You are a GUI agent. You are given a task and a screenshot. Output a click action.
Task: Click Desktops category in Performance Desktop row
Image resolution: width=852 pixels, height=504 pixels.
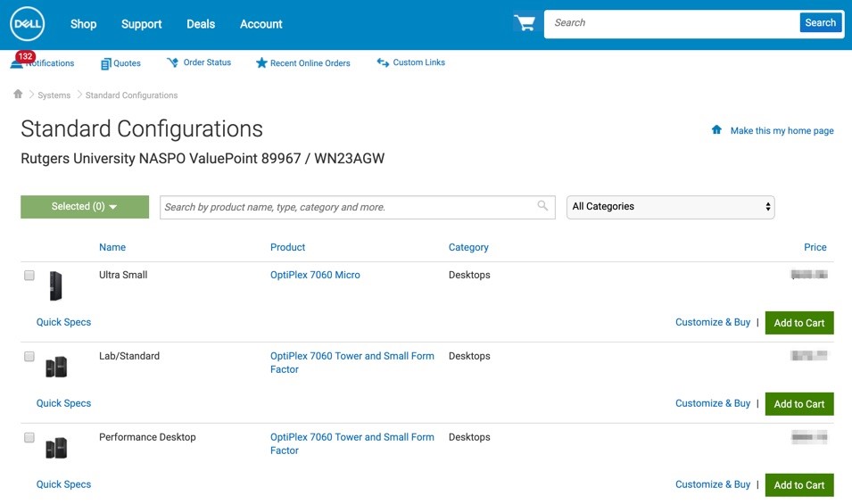[x=469, y=437]
